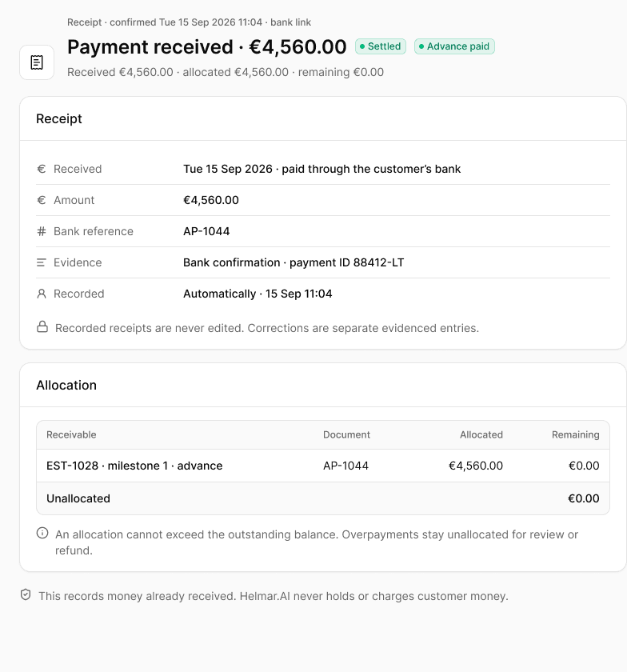627x672 pixels.
Task: Click the Allocated column header
Action: click(481, 435)
